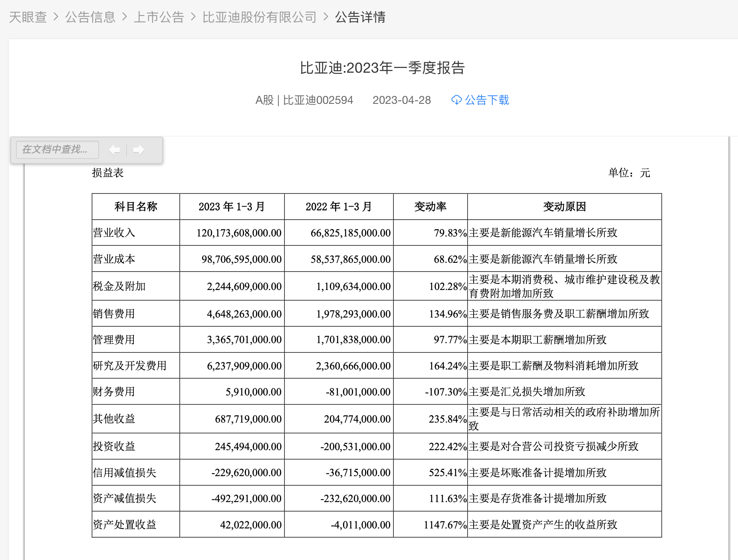Image resolution: width=738 pixels, height=560 pixels.
Task: Click the value -492,291,000.00
Action: tap(246, 498)
